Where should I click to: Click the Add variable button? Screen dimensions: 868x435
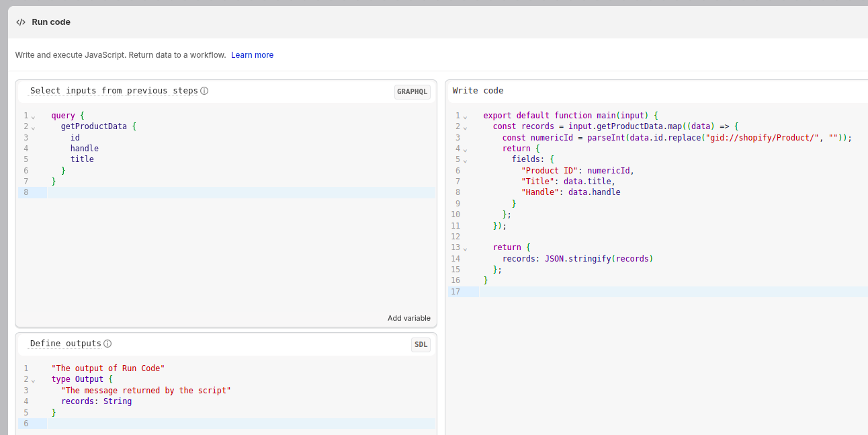pyautogui.click(x=408, y=318)
